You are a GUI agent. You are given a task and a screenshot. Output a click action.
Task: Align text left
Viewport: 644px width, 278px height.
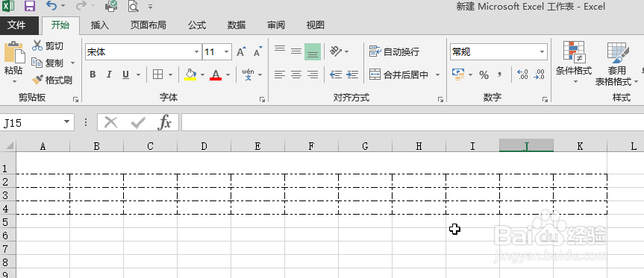pyautogui.click(x=280, y=75)
